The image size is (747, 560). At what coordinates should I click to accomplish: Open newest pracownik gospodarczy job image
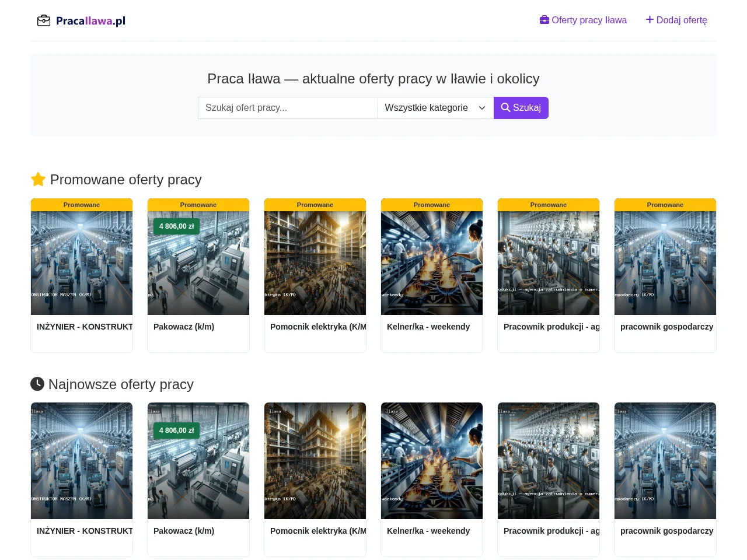[x=665, y=461]
